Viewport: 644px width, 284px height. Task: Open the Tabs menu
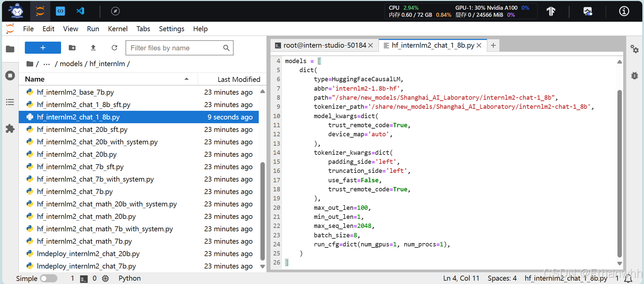click(143, 29)
